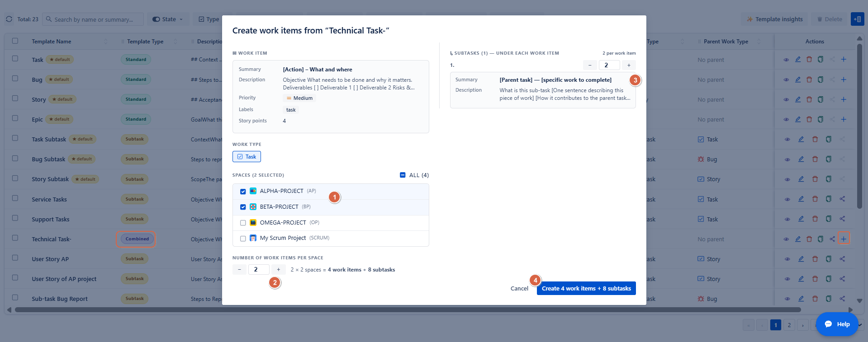868x342 pixels.
Task: Uncheck the BETA-PROJECT space checkbox
Action: coord(243,207)
